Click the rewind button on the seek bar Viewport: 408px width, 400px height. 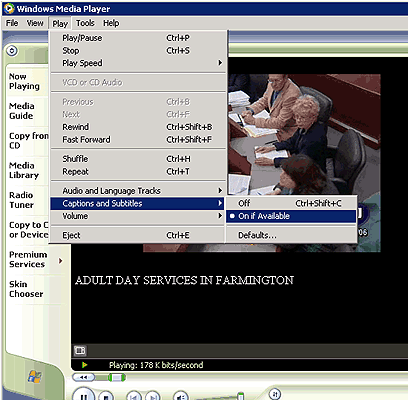coord(83,377)
